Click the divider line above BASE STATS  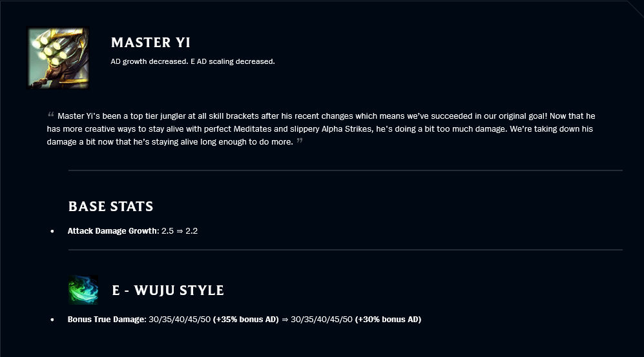(346, 170)
